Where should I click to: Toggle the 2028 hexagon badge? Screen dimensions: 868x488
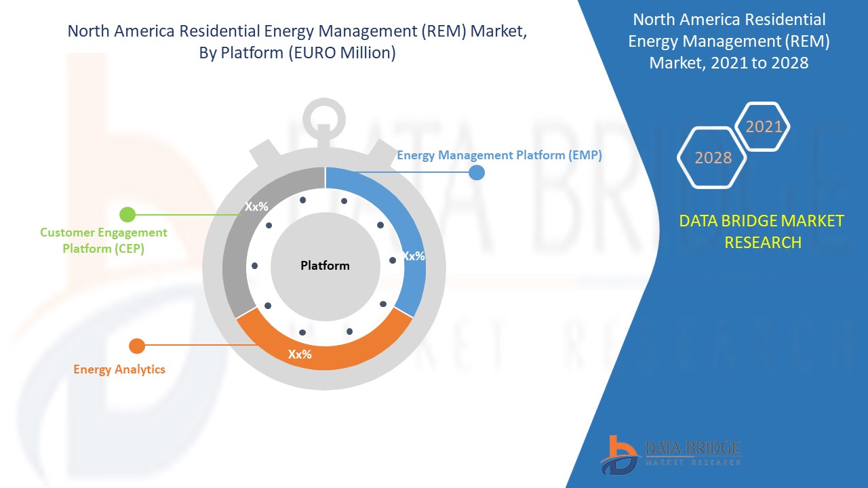711,157
